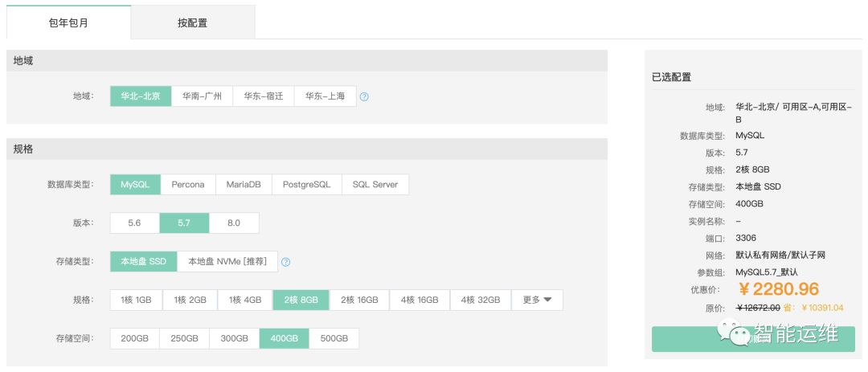Switch to the 按配置 tab

coord(193,22)
